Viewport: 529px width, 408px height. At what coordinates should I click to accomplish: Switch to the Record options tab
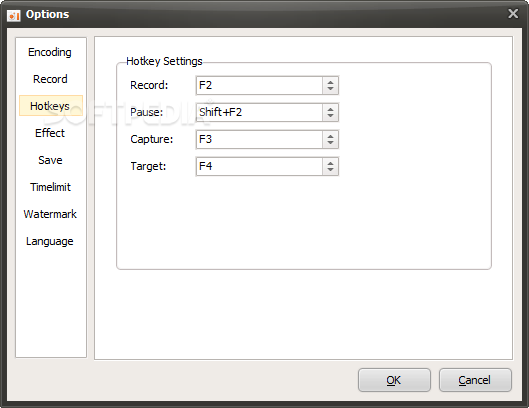[50, 79]
